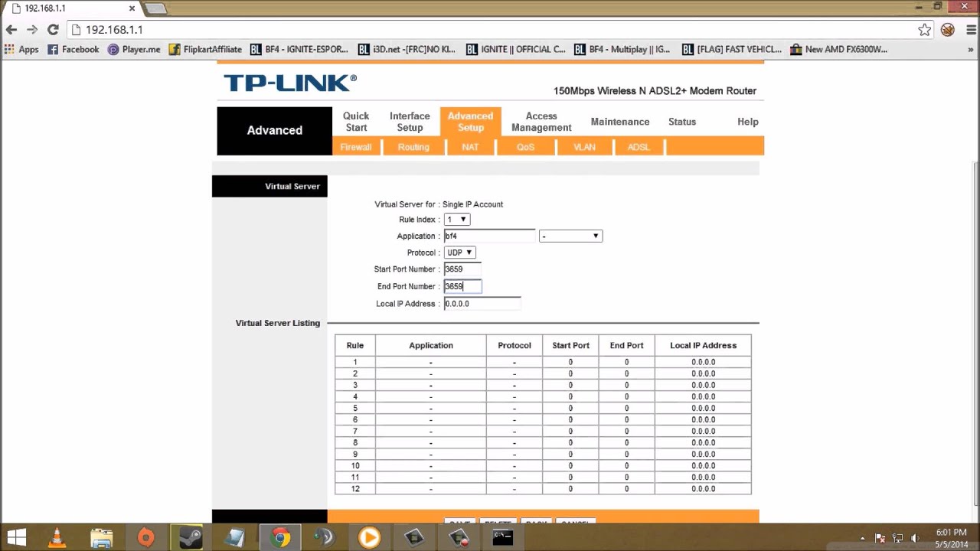The height and width of the screenshot is (551, 980).
Task: Show hidden system tray icons
Action: [x=863, y=538]
